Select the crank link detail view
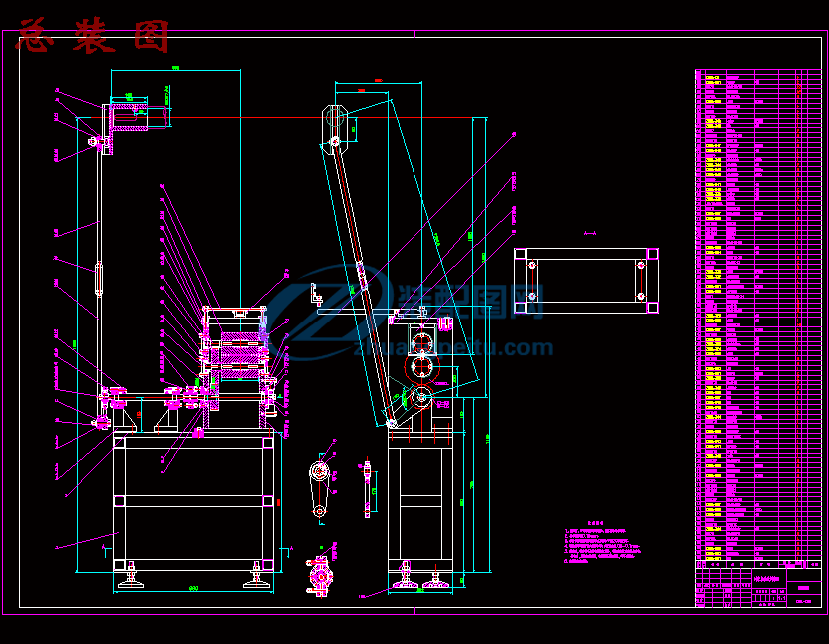The image size is (829, 644). pos(320,489)
